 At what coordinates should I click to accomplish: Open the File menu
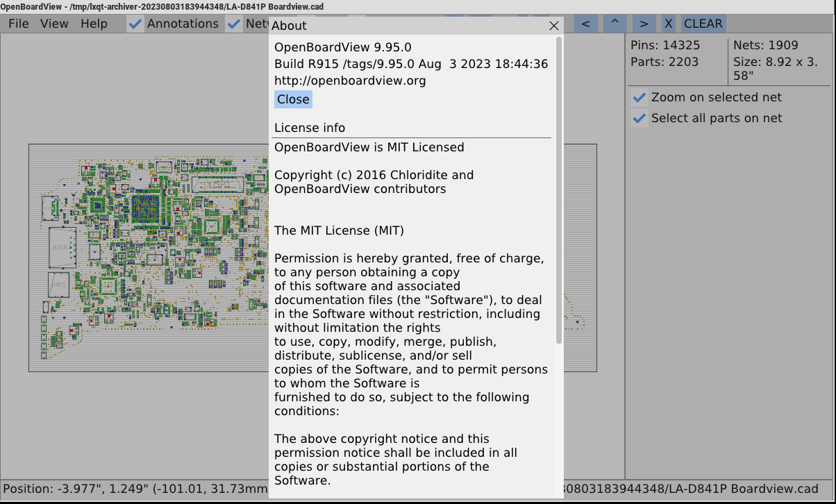[x=19, y=24]
